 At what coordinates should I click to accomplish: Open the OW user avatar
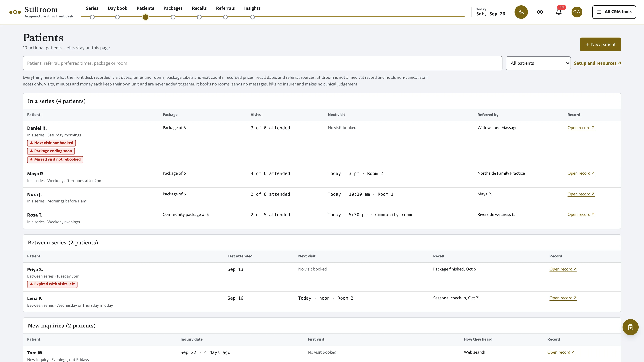[577, 12]
